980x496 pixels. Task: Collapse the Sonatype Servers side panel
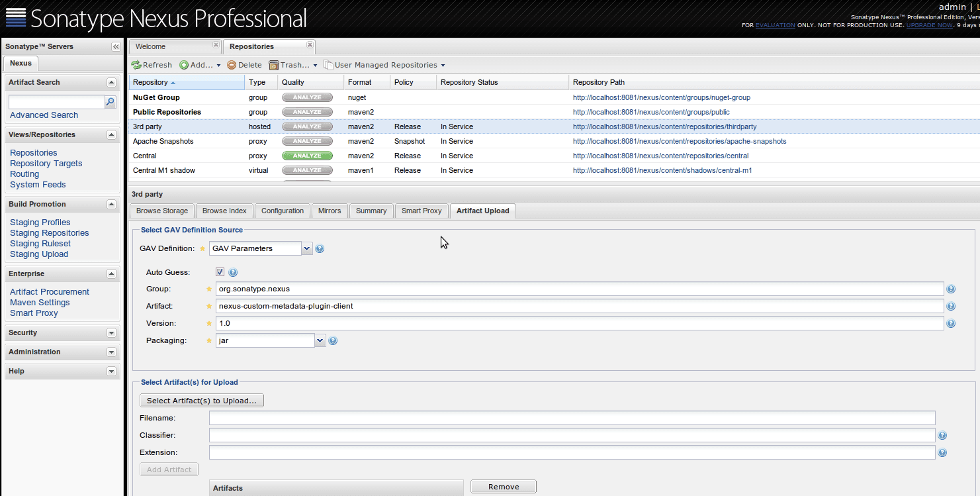(116, 47)
